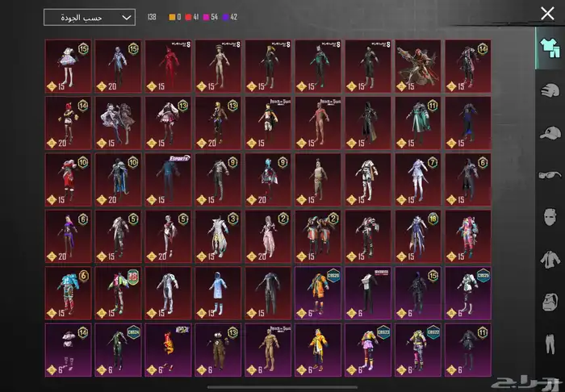Open the 'حسب الجودة' sort dropdown
This screenshot has width=565, height=392.
click(x=89, y=17)
